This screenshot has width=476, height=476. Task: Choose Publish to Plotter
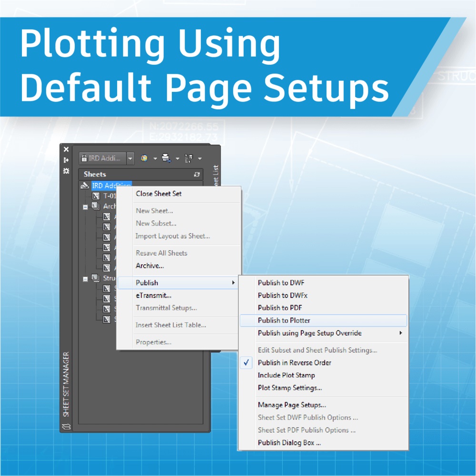pyautogui.click(x=323, y=320)
